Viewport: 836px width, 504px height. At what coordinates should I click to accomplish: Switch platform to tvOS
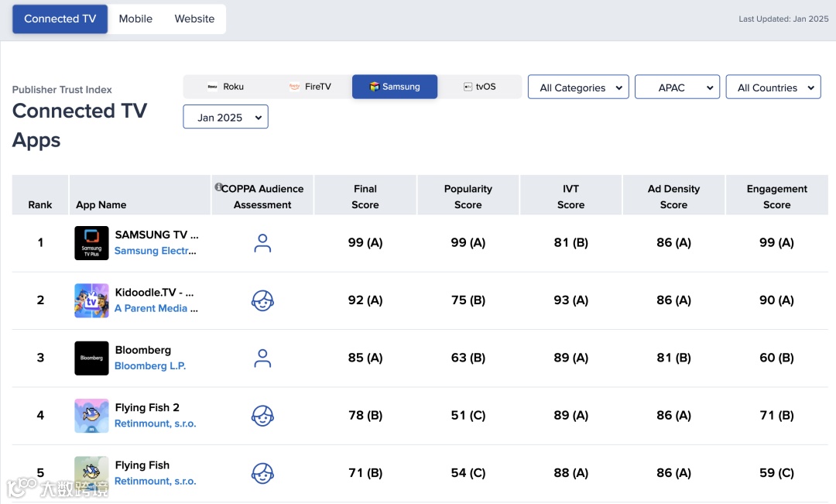tap(479, 87)
